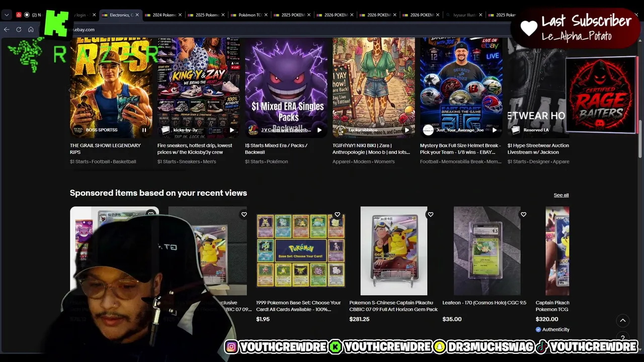Open the Pokemon Base Set card grid image
The height and width of the screenshot is (362, 644).
300,251
